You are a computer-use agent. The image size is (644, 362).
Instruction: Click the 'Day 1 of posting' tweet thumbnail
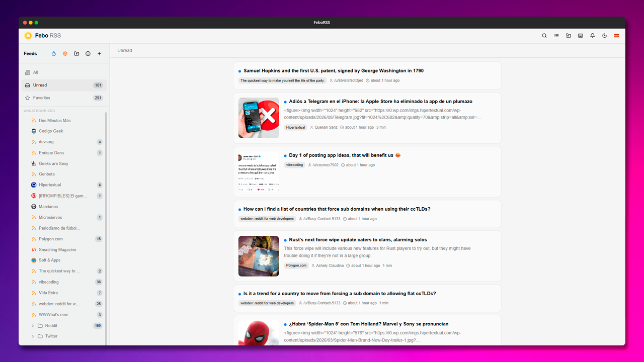pyautogui.click(x=259, y=171)
